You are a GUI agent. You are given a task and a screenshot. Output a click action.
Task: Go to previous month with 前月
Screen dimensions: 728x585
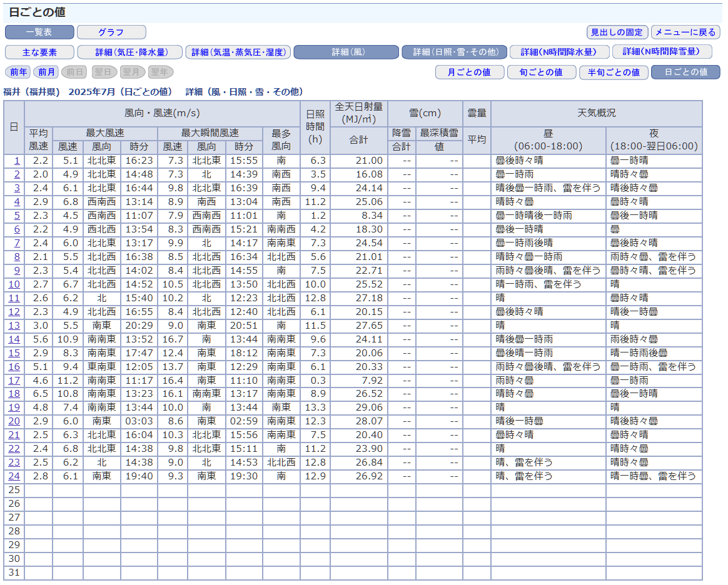click(x=46, y=72)
